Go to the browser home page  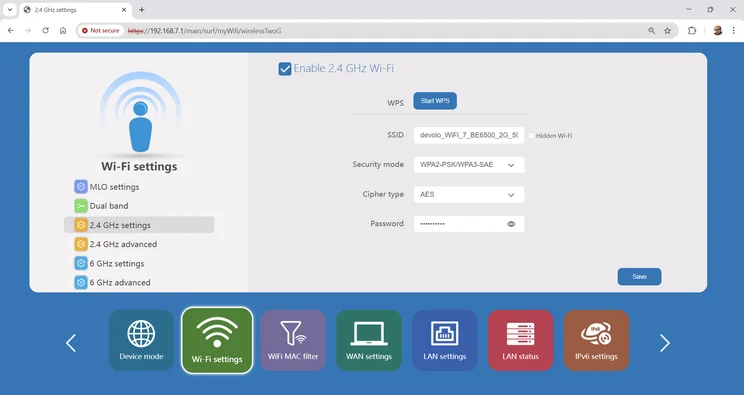[x=63, y=30]
